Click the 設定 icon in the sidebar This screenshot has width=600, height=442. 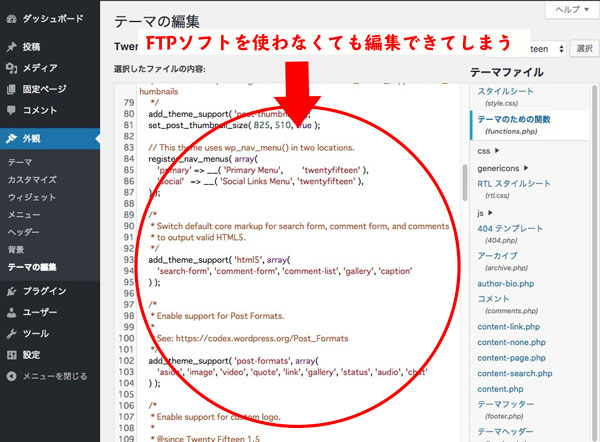(x=11, y=354)
